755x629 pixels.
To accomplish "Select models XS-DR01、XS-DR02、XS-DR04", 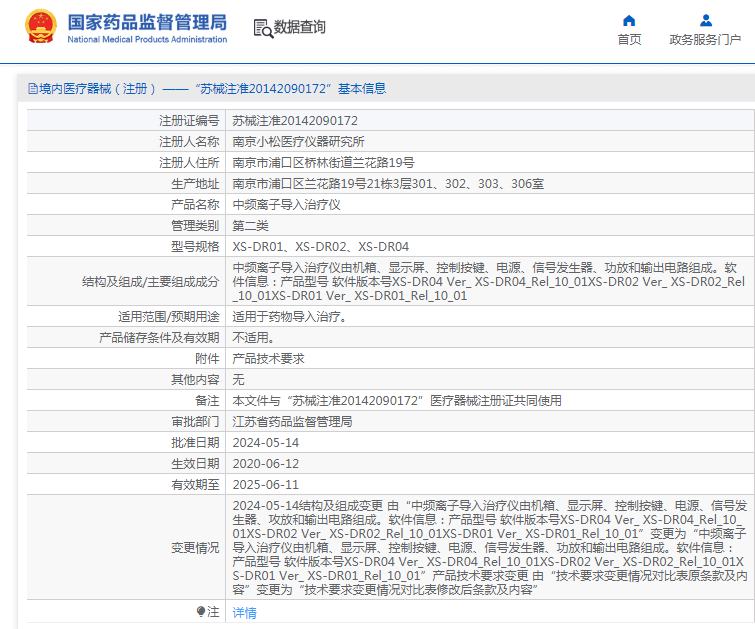I will pyautogui.click(x=321, y=247).
